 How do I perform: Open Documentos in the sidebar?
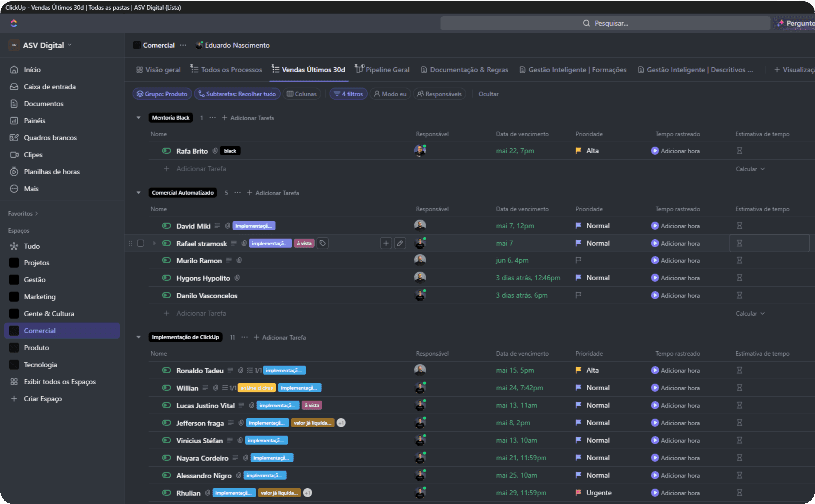pos(44,104)
